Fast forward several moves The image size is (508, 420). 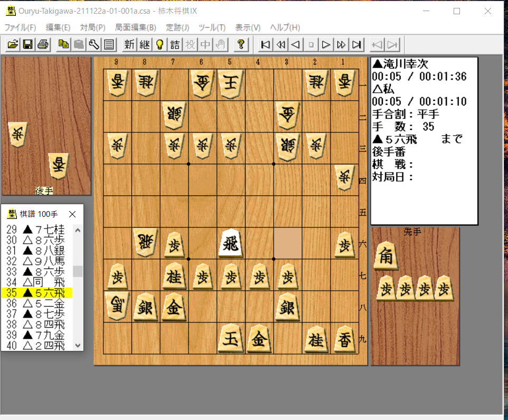tap(342, 44)
